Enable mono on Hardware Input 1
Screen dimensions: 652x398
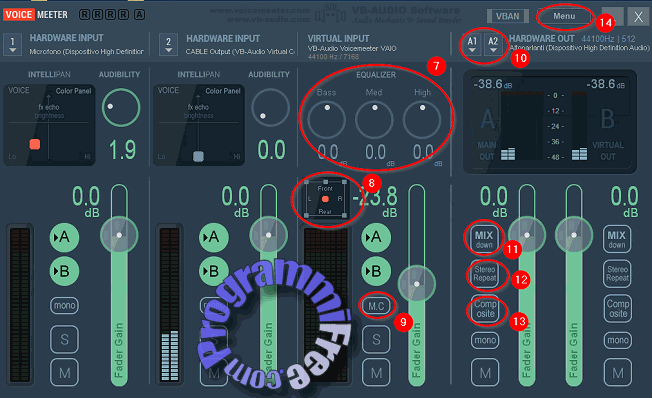pyautogui.click(x=64, y=306)
